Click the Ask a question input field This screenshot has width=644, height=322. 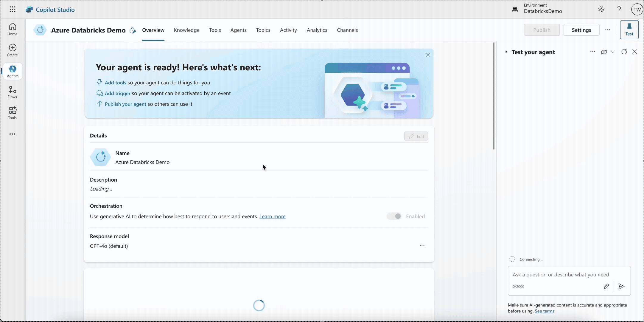coord(560,275)
